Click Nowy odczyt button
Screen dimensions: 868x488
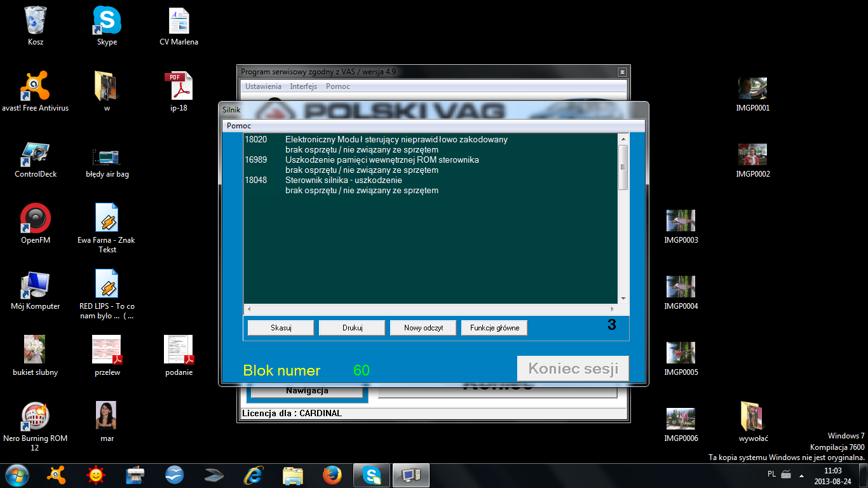click(423, 328)
